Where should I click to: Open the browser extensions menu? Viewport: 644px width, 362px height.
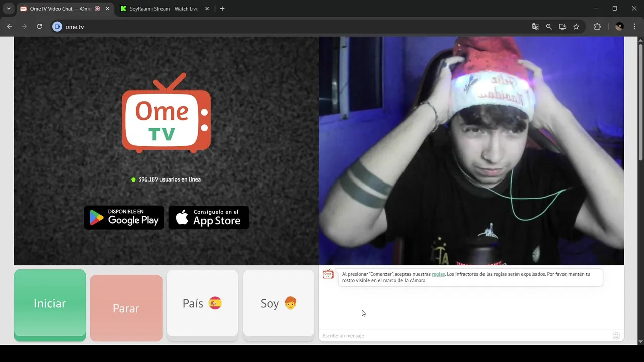598,27
